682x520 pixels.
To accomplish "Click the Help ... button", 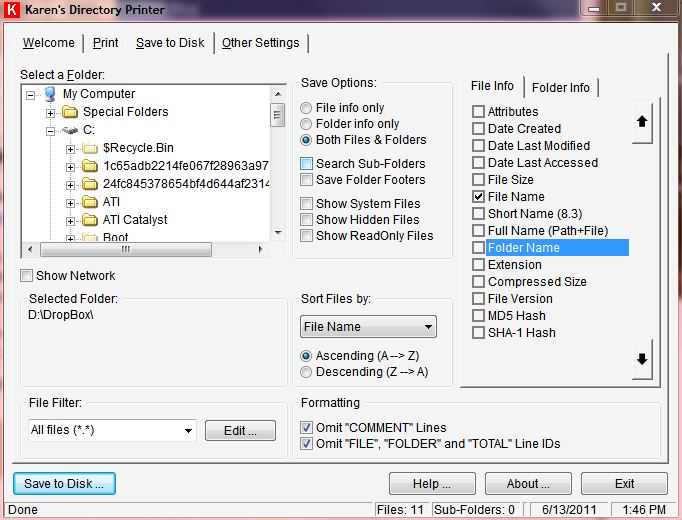I will pyautogui.click(x=432, y=484).
